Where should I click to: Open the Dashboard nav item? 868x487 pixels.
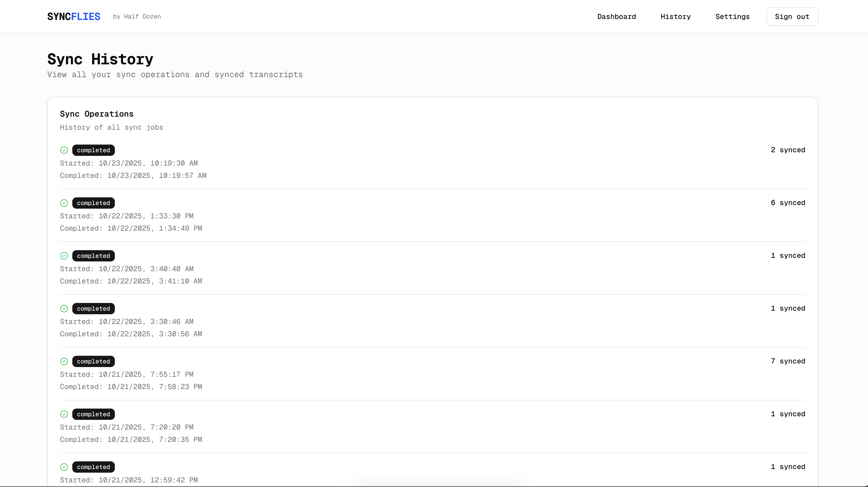coord(616,16)
